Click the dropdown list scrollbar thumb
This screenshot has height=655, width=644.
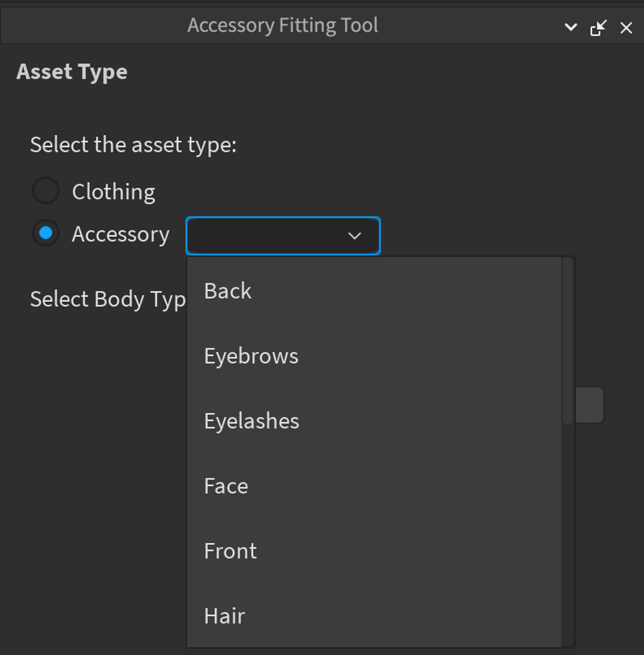click(x=568, y=341)
